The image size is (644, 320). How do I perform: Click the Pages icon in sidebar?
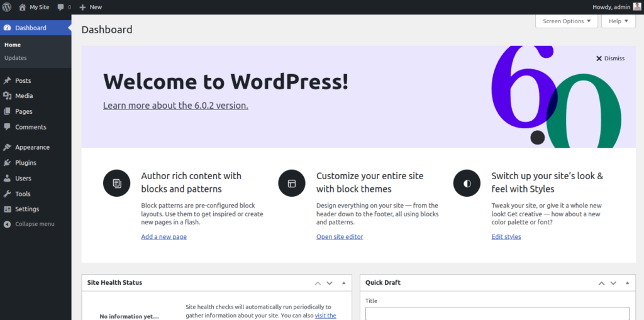click(7, 111)
